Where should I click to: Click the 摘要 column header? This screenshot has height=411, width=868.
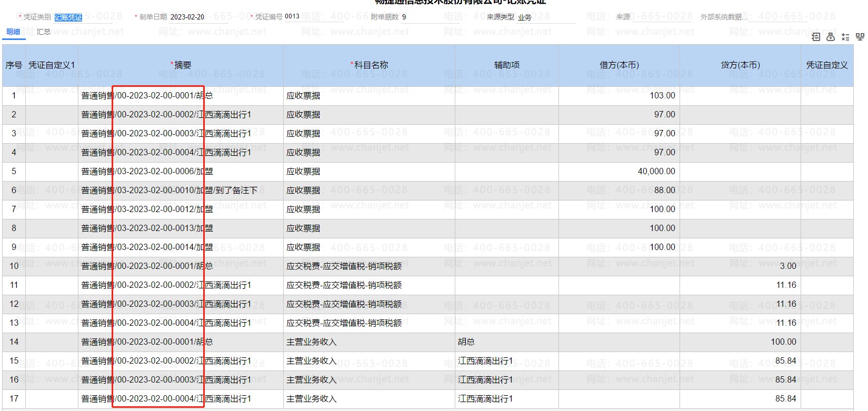[182, 65]
